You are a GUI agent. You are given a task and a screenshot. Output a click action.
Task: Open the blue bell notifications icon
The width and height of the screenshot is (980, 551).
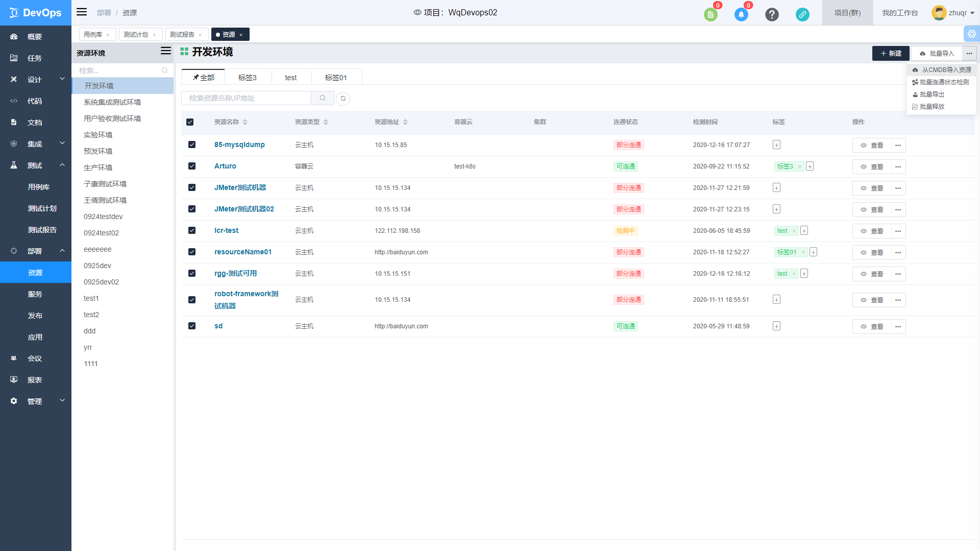click(741, 14)
